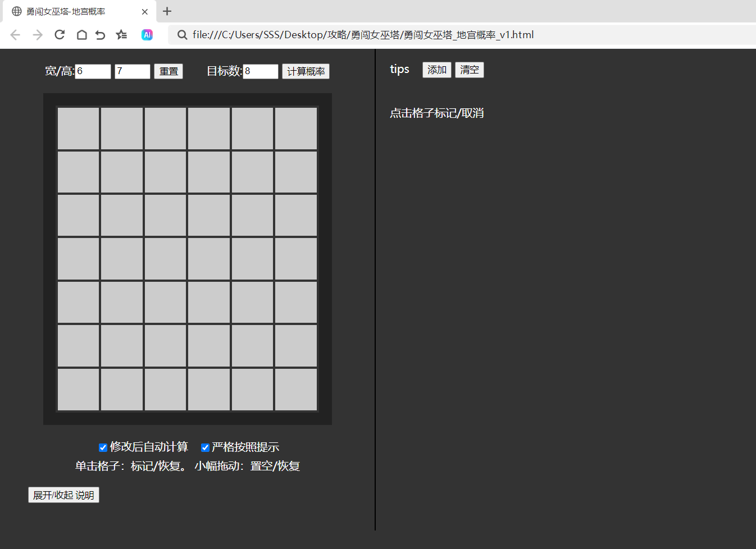Click the 宽/高 label
This screenshot has height=549, width=756.
point(60,71)
